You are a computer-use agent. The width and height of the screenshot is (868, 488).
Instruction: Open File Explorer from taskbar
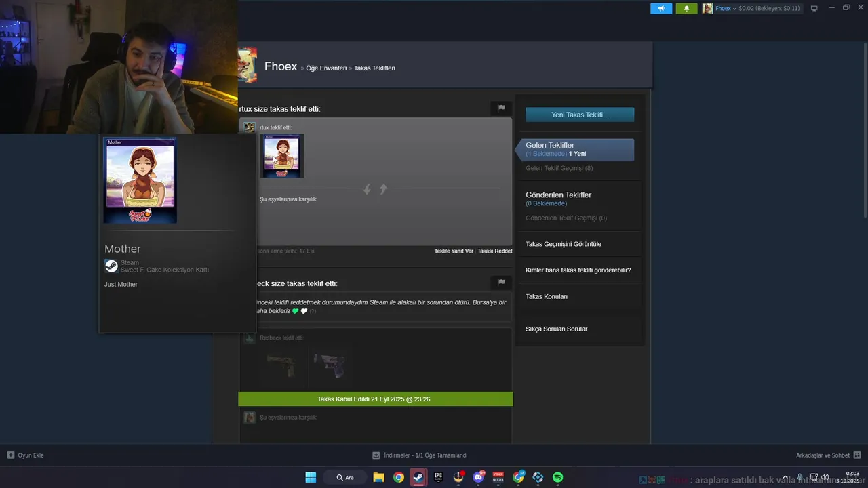click(378, 477)
